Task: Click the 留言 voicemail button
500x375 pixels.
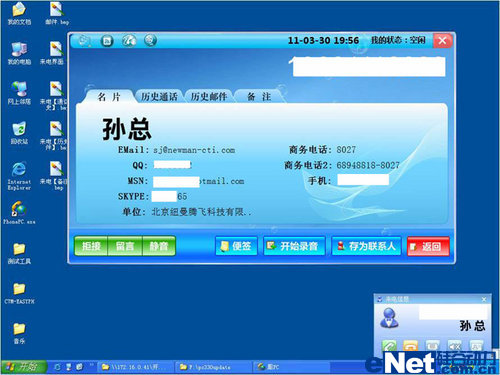Action: tap(125, 246)
